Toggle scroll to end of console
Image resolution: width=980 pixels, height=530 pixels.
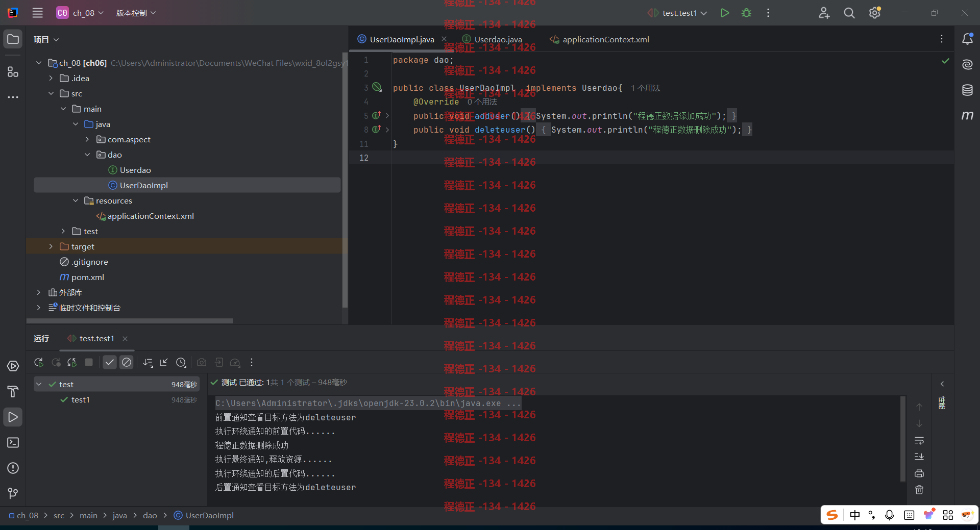click(x=919, y=457)
